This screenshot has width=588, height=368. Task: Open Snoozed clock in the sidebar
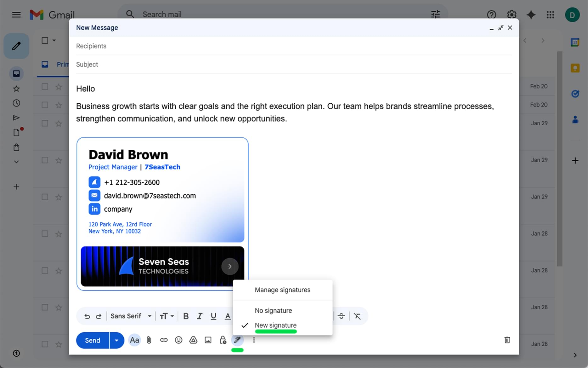click(16, 103)
